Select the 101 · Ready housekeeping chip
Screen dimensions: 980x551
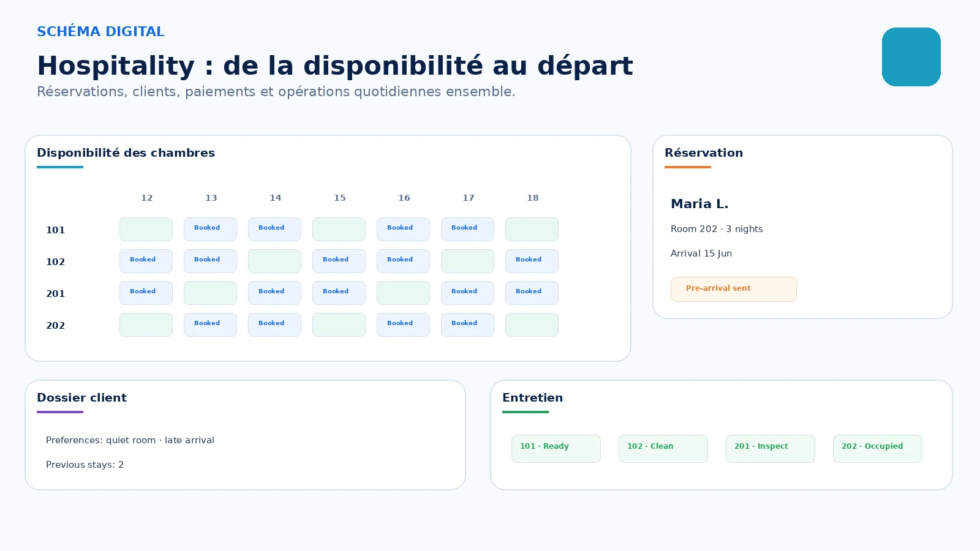click(x=556, y=449)
